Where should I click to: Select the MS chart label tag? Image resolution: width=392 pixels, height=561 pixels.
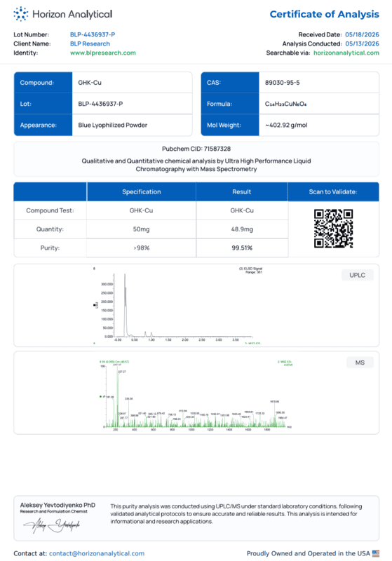(x=360, y=363)
